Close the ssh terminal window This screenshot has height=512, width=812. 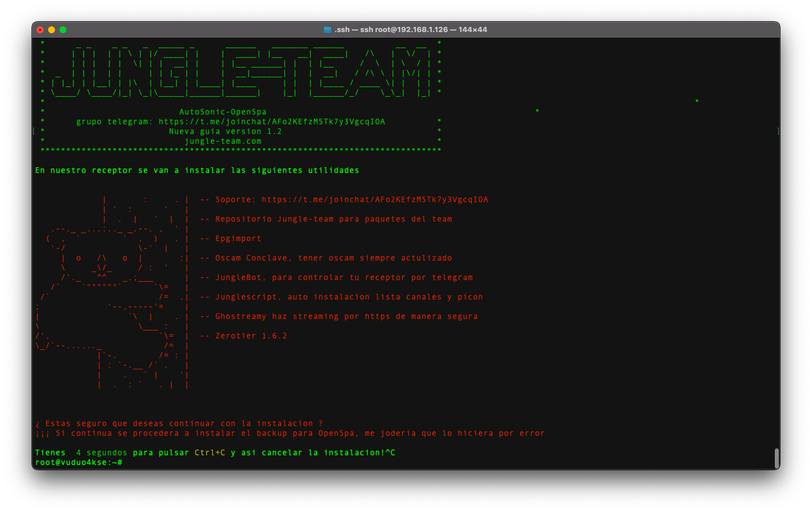[x=40, y=30]
